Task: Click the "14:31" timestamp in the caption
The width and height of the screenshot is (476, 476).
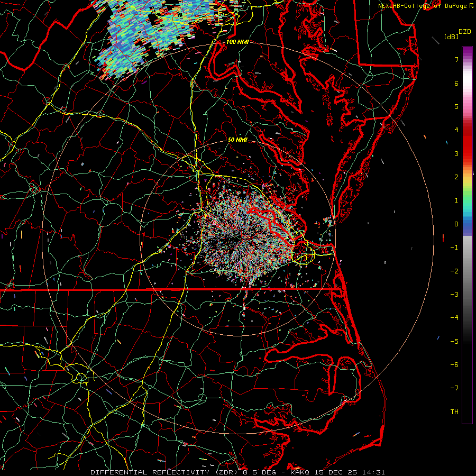Action: (x=375, y=472)
